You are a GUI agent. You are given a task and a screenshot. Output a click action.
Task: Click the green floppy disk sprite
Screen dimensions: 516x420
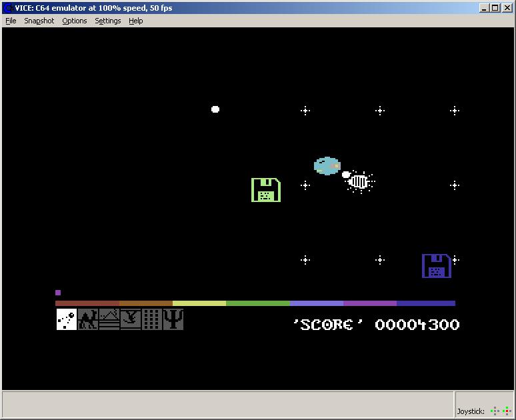pos(266,190)
